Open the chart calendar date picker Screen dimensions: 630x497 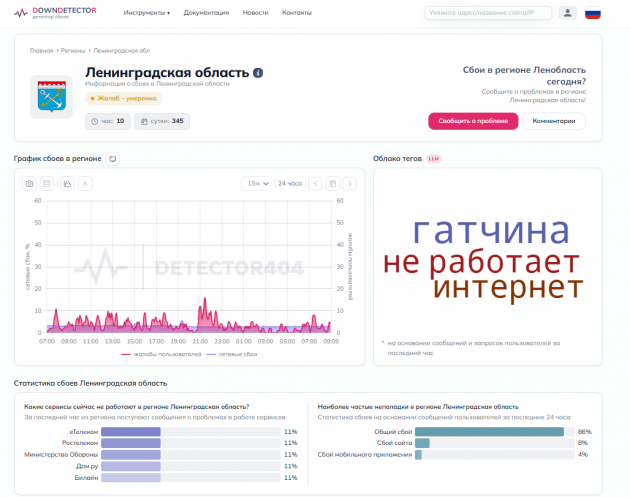333,184
